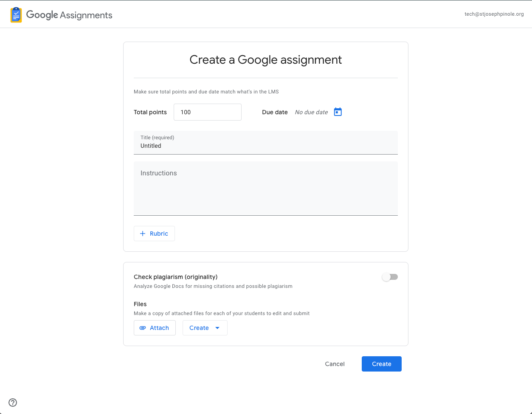Click the 'Make a copy of attached files' text

click(222, 313)
